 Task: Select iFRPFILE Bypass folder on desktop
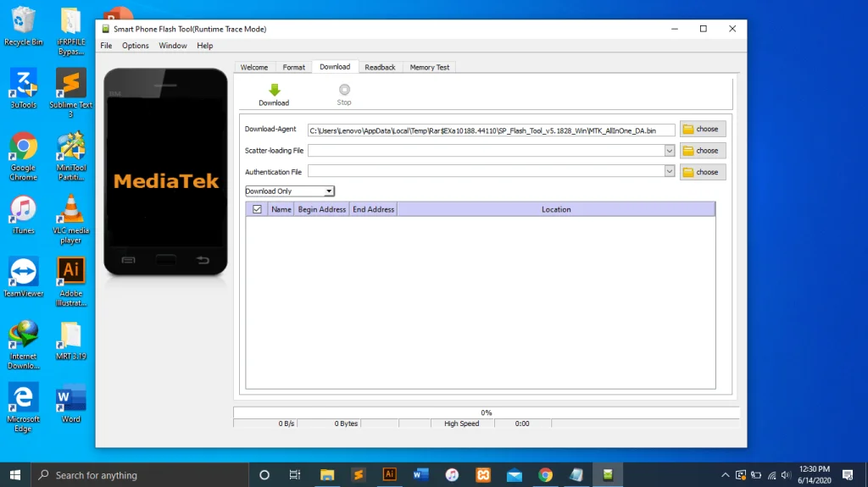71,31
